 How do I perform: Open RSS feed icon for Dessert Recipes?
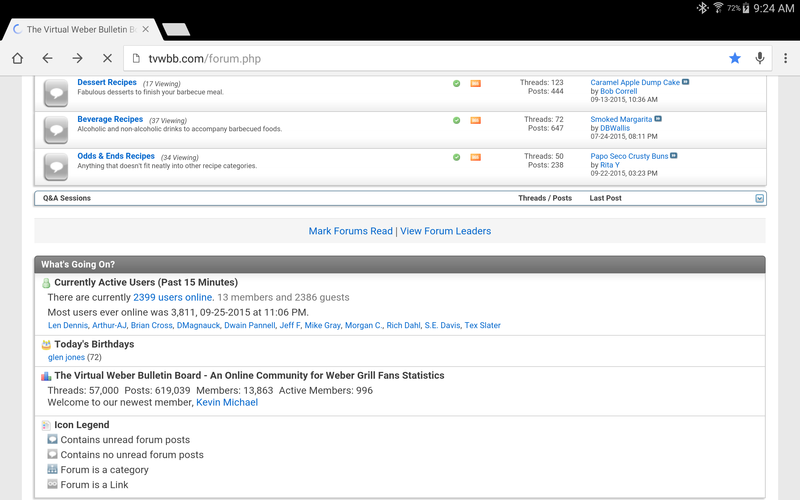coord(476,83)
